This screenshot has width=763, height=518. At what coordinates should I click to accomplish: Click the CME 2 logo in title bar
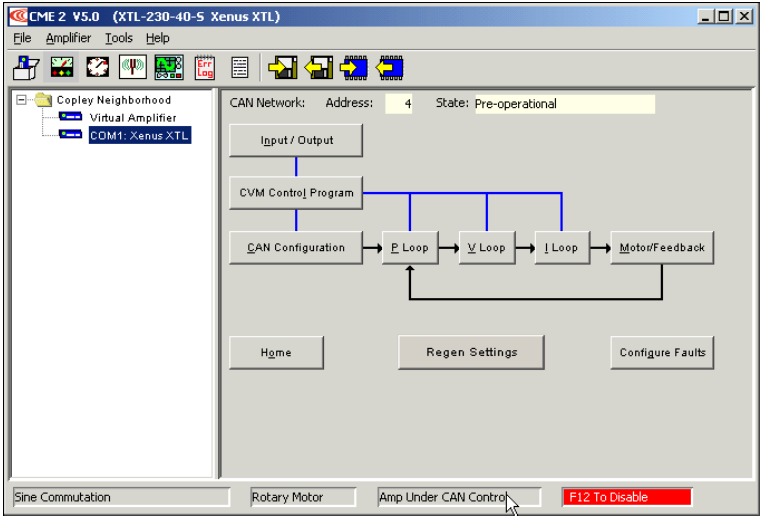(x=18, y=17)
